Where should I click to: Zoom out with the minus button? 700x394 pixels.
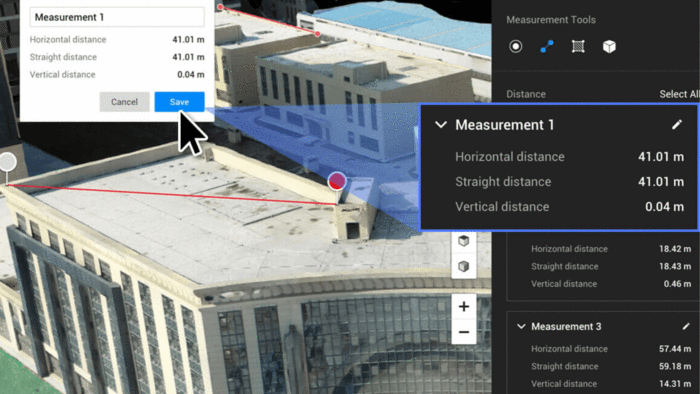464,332
